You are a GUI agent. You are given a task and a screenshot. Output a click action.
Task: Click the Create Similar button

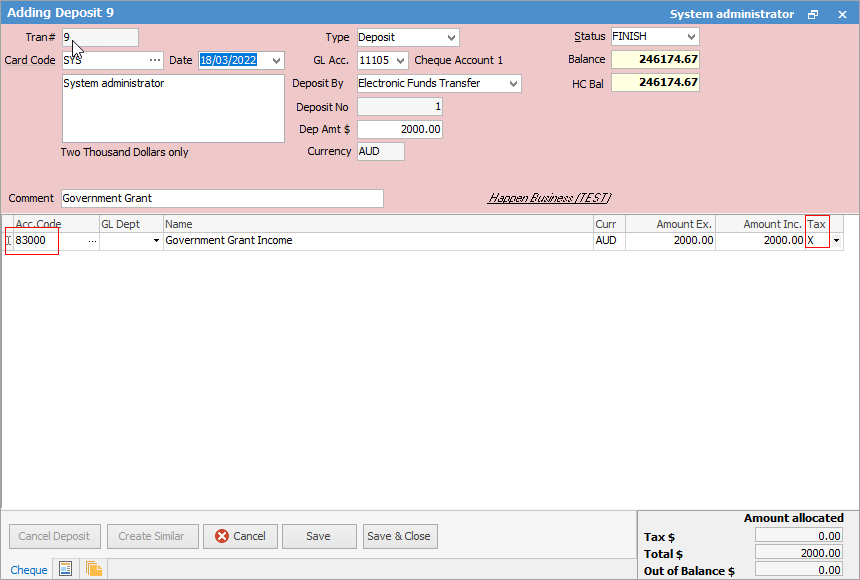coord(152,536)
